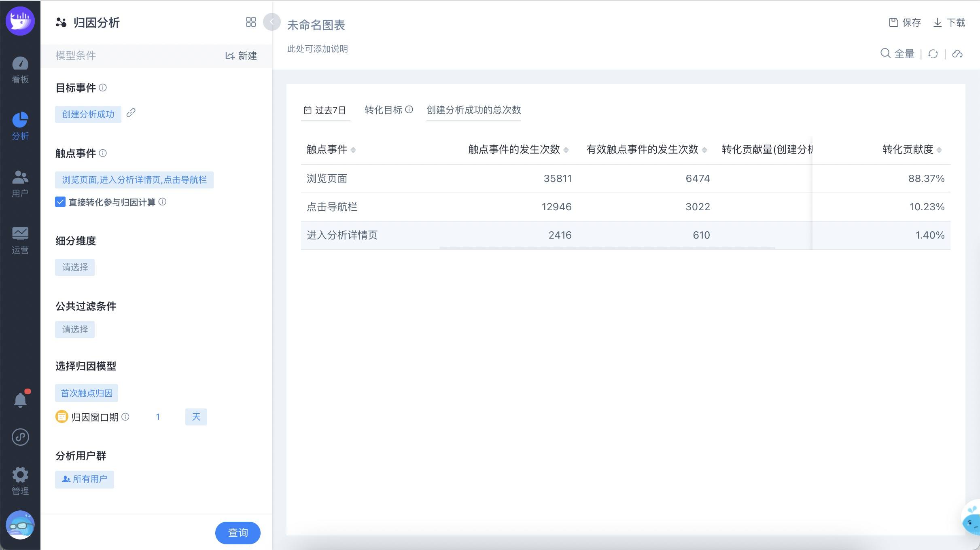Click the 新建 button
The height and width of the screenshot is (550, 980).
click(241, 56)
